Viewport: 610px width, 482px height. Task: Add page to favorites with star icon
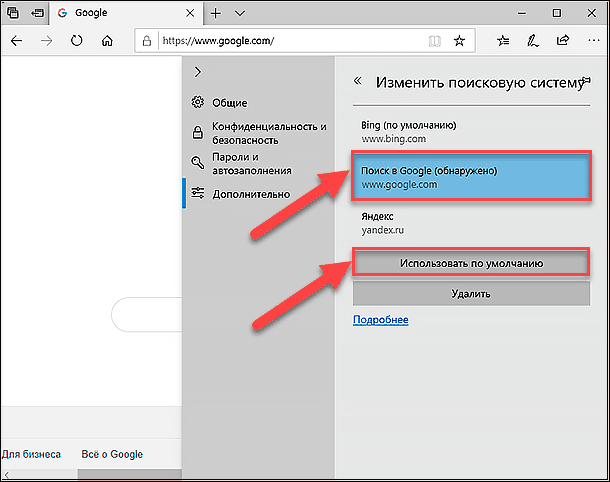459,42
